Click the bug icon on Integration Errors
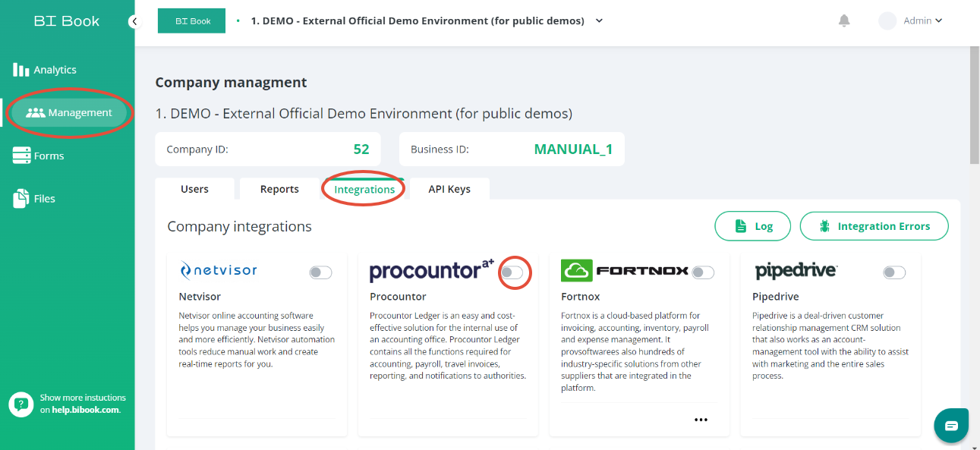This screenshot has height=450, width=980. point(824,226)
